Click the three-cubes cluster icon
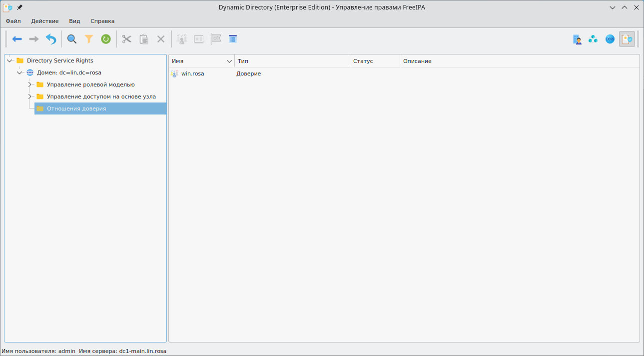The image size is (644, 356). [593, 39]
